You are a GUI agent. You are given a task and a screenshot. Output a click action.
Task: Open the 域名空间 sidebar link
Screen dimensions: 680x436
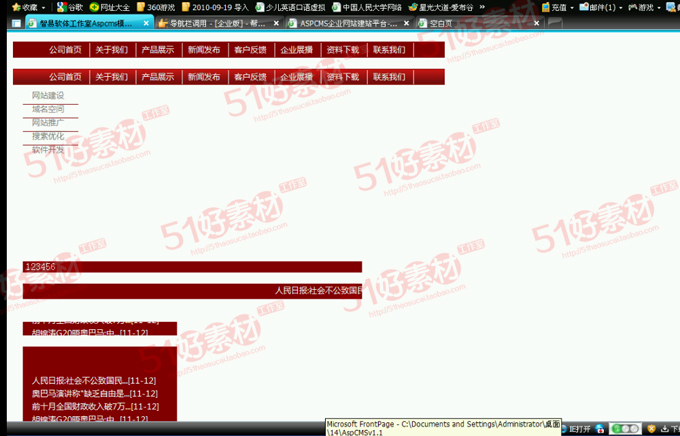tap(48, 109)
